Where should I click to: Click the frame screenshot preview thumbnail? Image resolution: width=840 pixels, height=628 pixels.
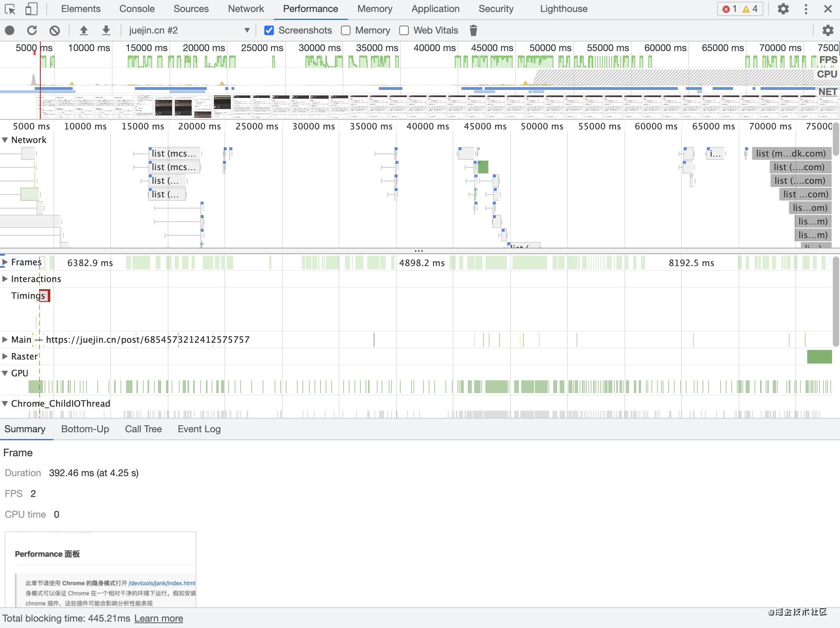100,569
